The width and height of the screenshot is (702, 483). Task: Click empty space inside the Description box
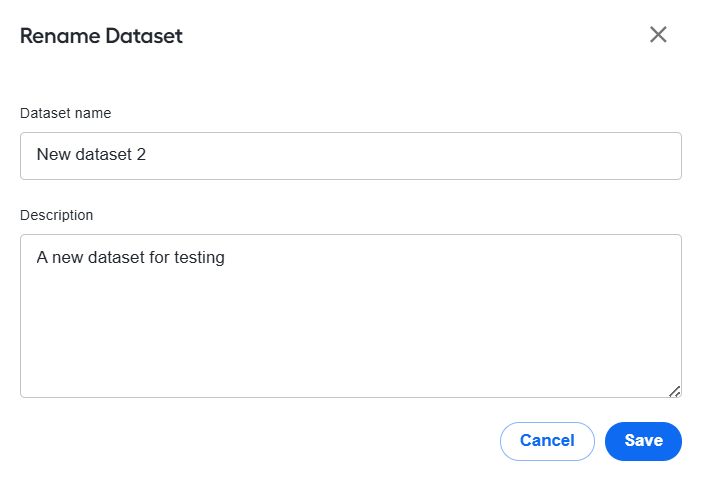click(351, 331)
